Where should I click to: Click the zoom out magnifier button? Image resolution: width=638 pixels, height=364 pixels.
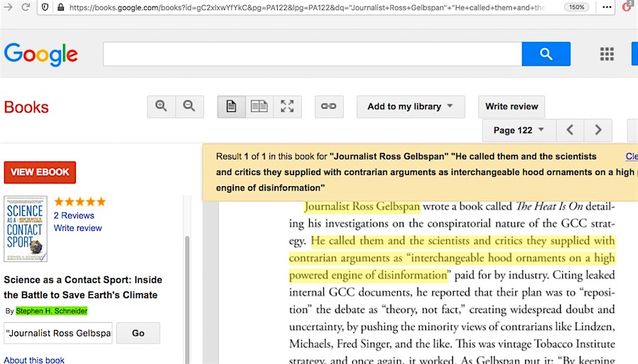(x=189, y=106)
